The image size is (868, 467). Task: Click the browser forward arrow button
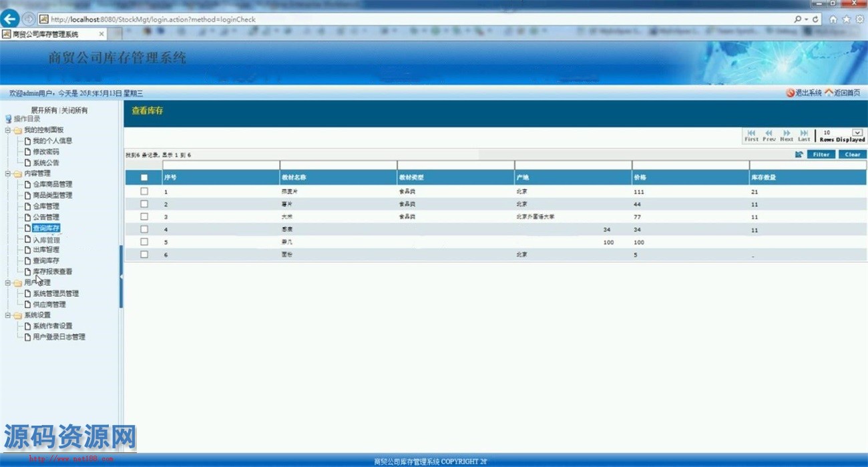pos(29,19)
